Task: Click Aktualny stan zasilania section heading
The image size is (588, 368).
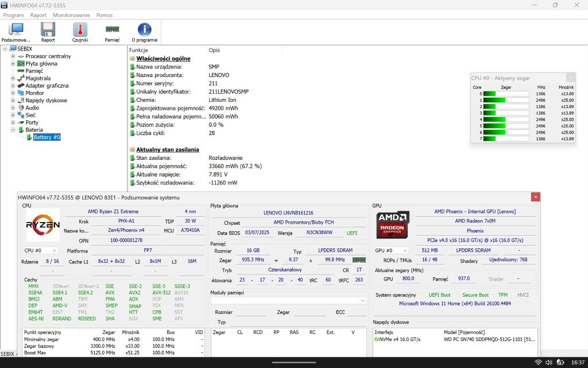Action: [x=168, y=149]
